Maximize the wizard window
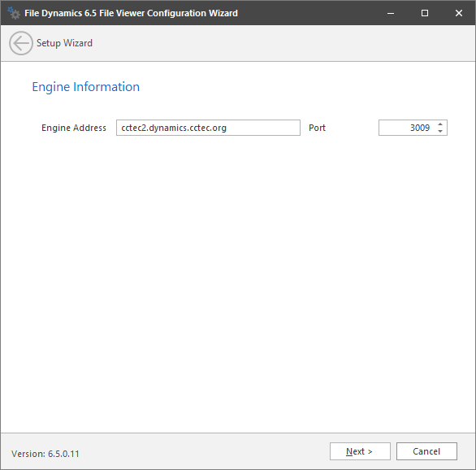The image size is (476, 470). pos(425,13)
